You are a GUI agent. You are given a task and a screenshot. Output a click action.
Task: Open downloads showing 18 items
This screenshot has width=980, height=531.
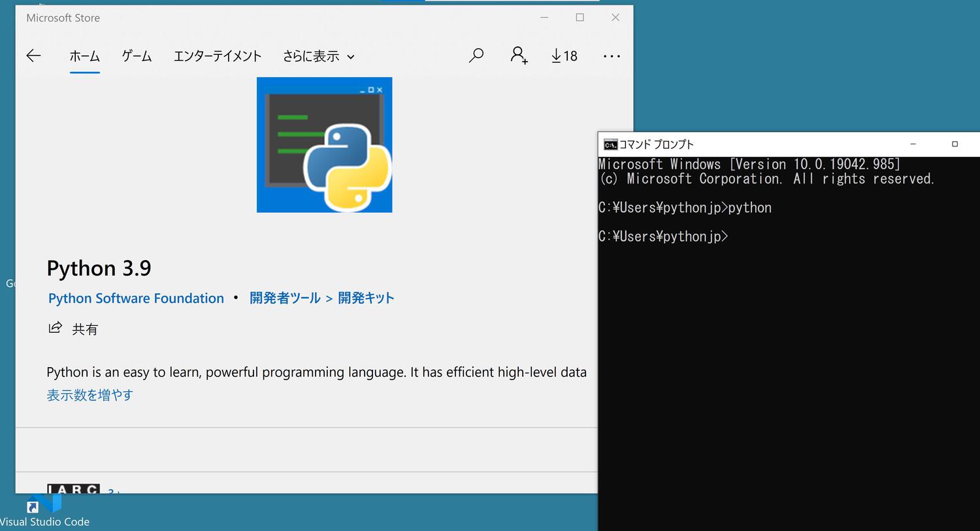point(564,56)
